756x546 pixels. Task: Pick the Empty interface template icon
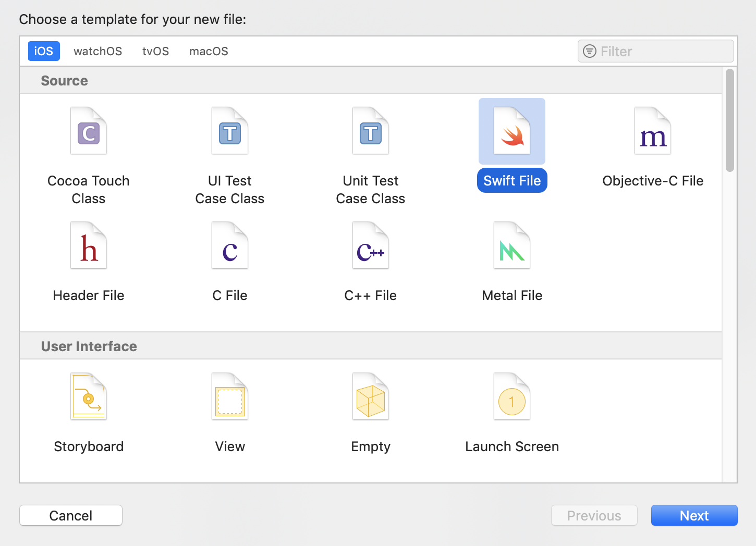pyautogui.click(x=371, y=396)
